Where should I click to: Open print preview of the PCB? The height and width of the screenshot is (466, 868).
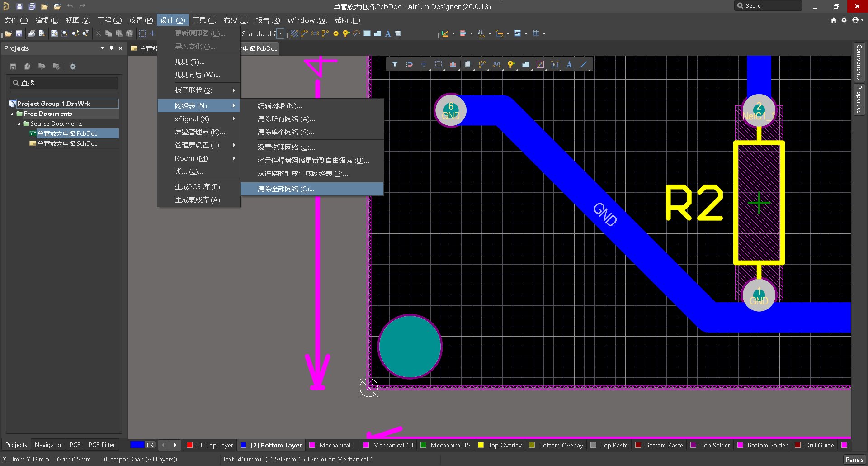[41, 33]
